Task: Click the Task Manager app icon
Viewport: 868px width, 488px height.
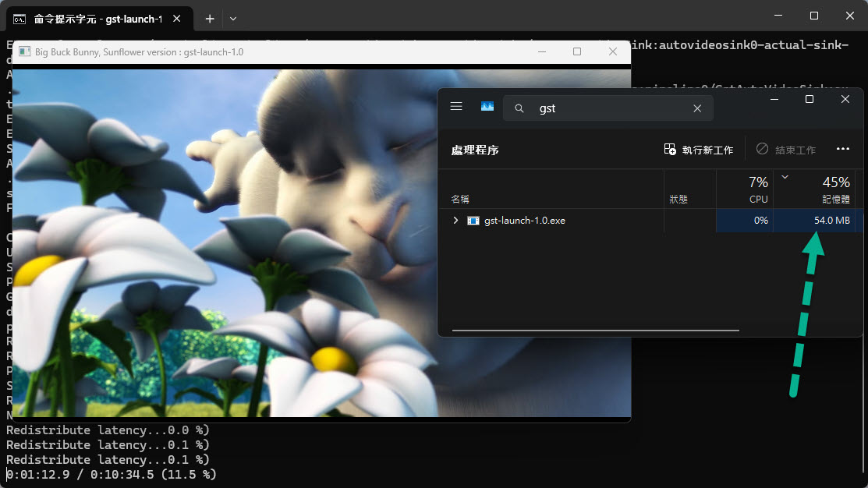Action: tap(487, 108)
